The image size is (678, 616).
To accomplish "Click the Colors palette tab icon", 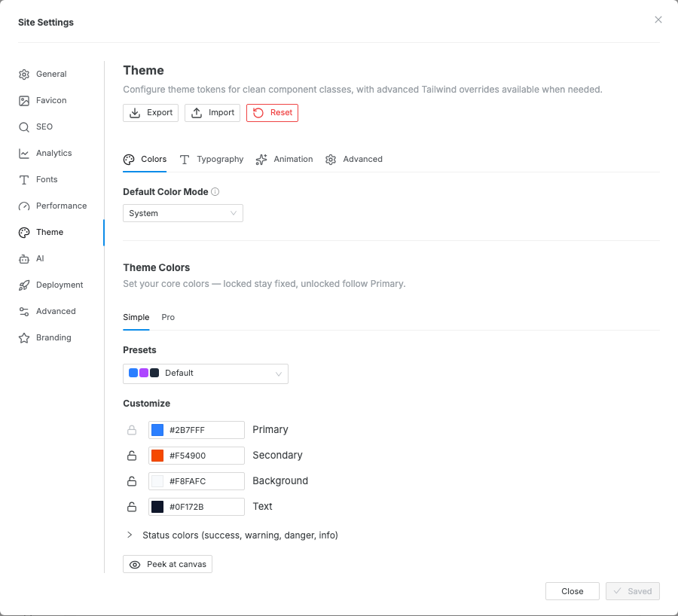I will [129, 160].
